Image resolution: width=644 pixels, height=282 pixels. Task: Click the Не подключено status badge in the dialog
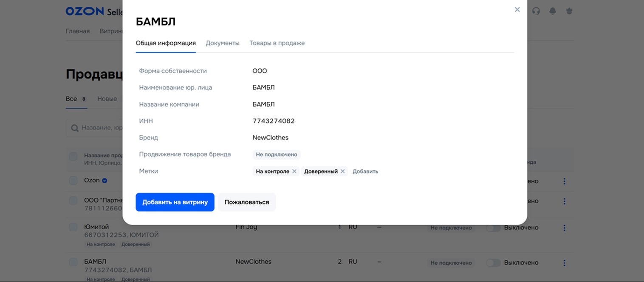coord(277,154)
